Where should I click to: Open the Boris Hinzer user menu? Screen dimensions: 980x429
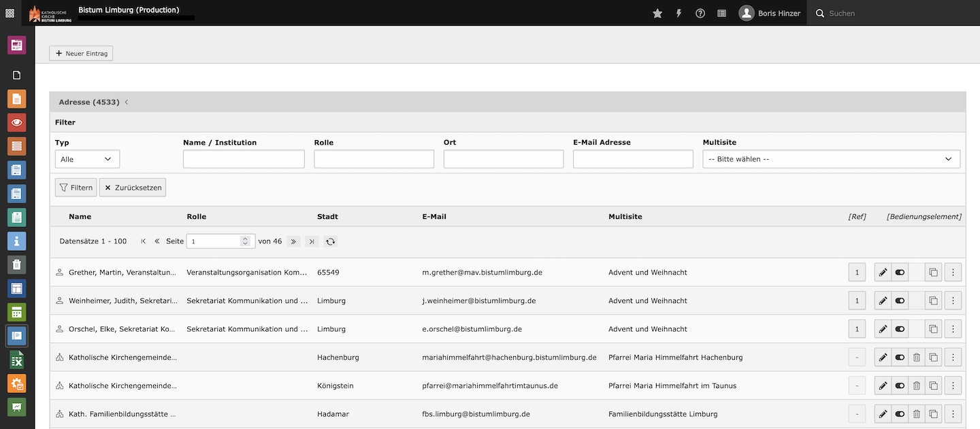point(770,12)
